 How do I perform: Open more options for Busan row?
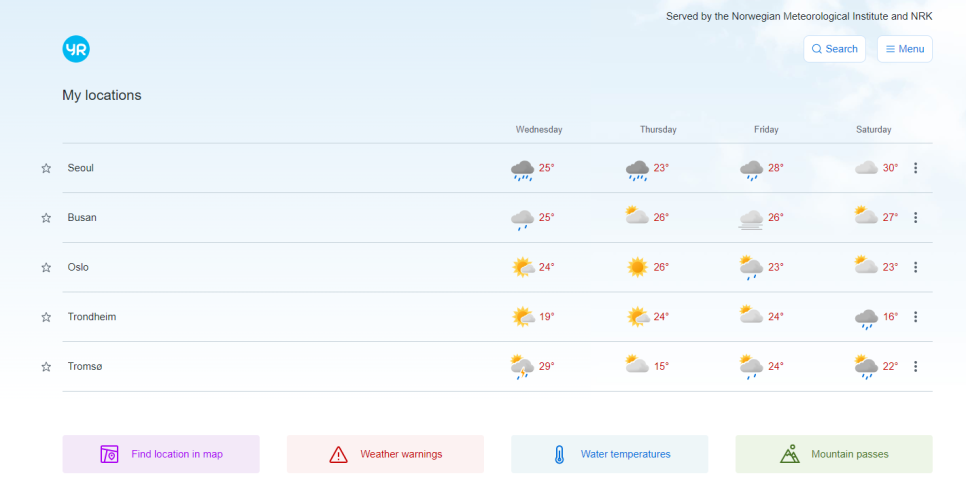pos(915,217)
